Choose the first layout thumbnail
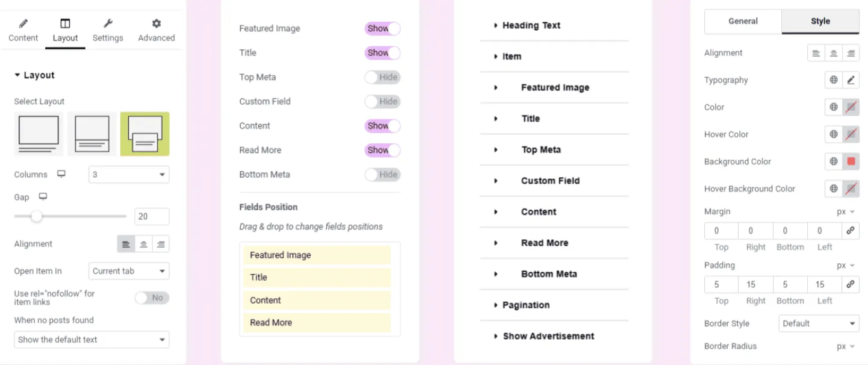This screenshot has width=868, height=365. (39, 134)
